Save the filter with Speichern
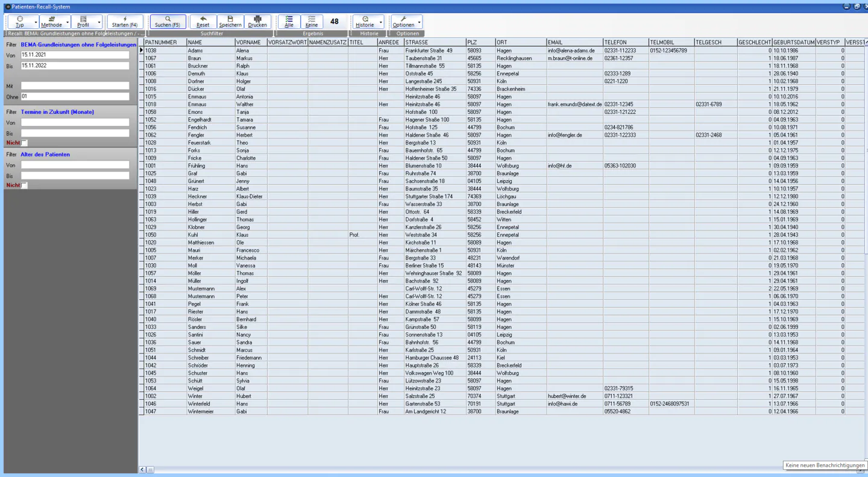 click(230, 22)
